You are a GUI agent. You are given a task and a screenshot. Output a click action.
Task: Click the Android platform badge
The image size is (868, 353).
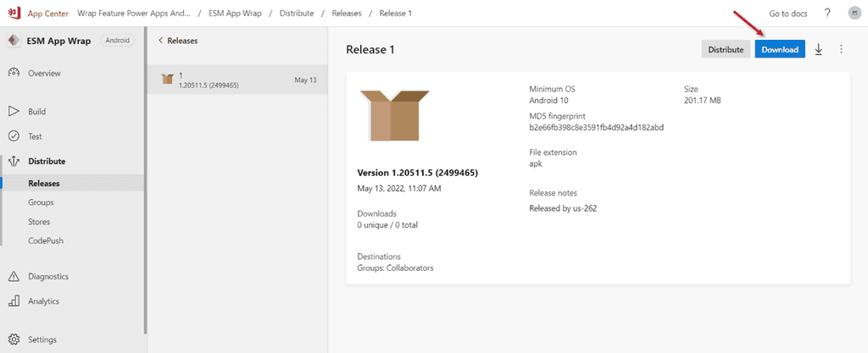(117, 41)
